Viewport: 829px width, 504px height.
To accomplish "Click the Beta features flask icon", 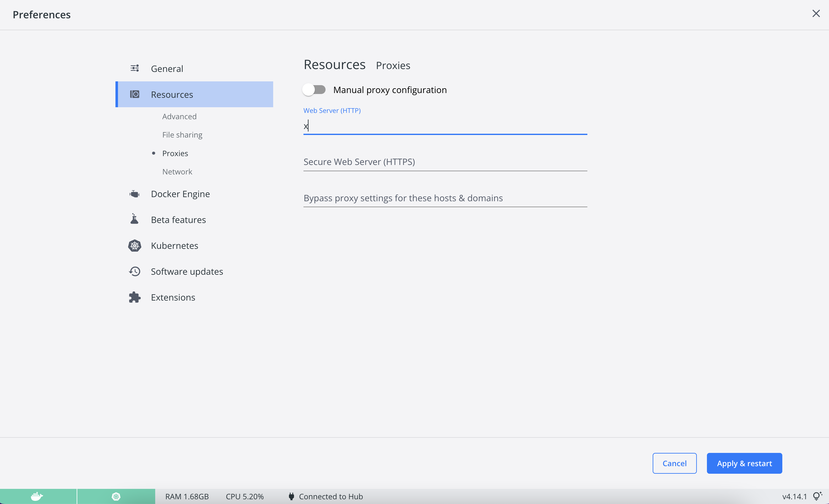I will click(x=134, y=219).
